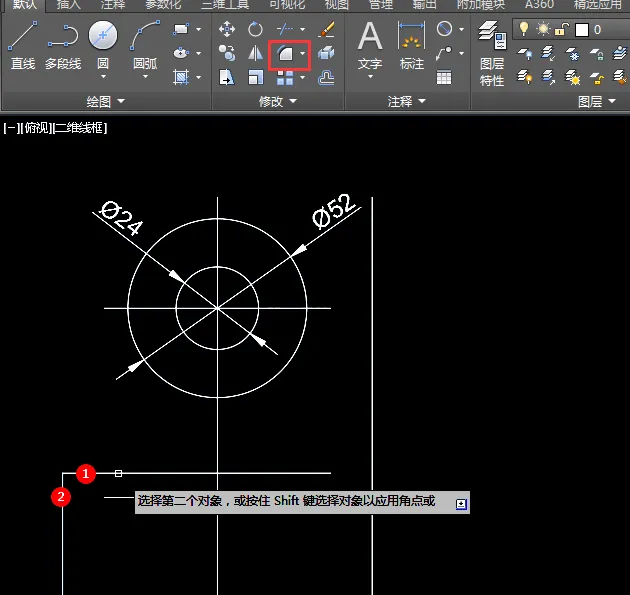Screen dimensions: 630x595
Task: Activate the Array tool
Action: [x=285, y=78]
